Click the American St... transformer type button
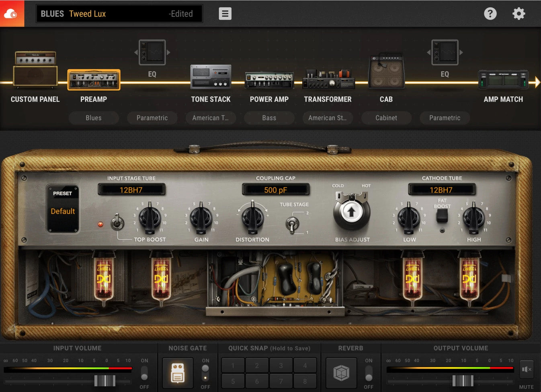The height and width of the screenshot is (392, 541). [327, 118]
